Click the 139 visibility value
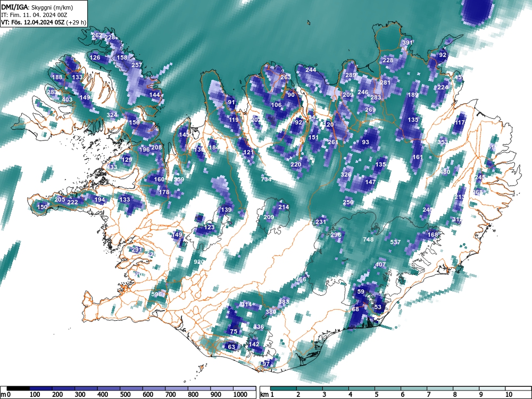 [226, 210]
